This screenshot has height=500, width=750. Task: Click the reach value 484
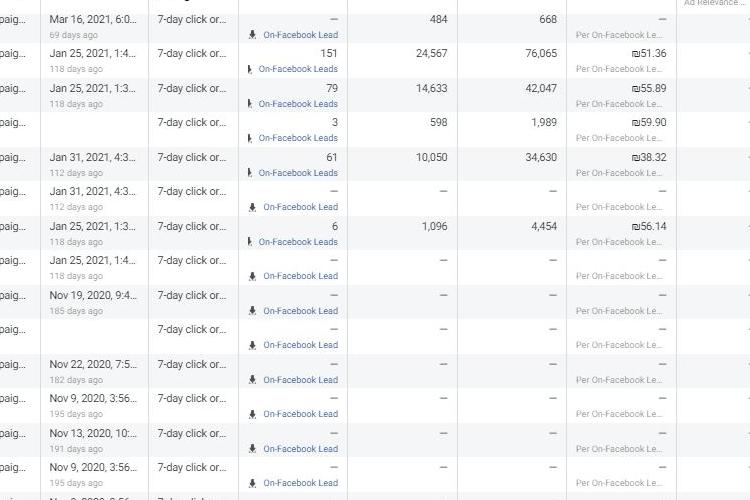[438, 20]
